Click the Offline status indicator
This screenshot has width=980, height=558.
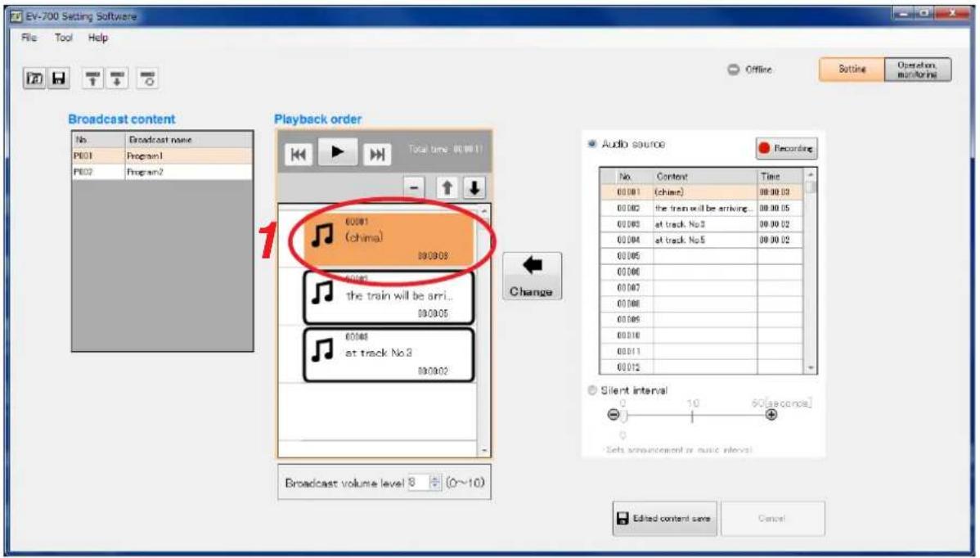(x=750, y=70)
